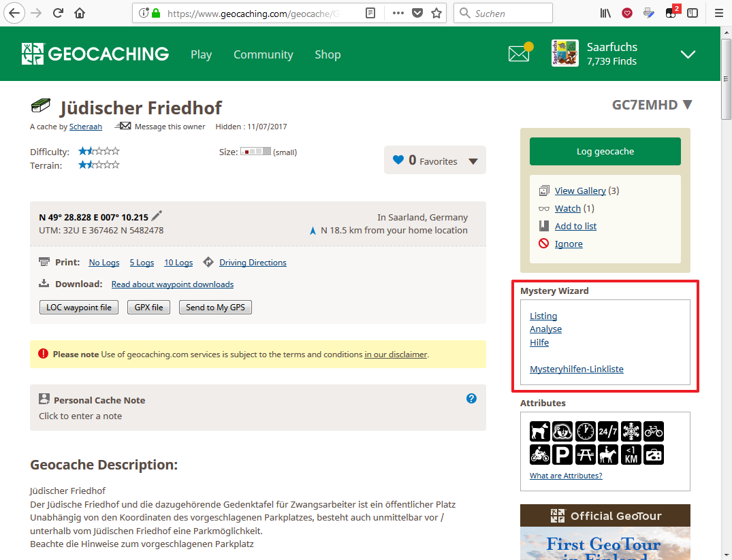Viewport: 732px width, 560px height.
Task: Open the Community menu
Action: 264,54
